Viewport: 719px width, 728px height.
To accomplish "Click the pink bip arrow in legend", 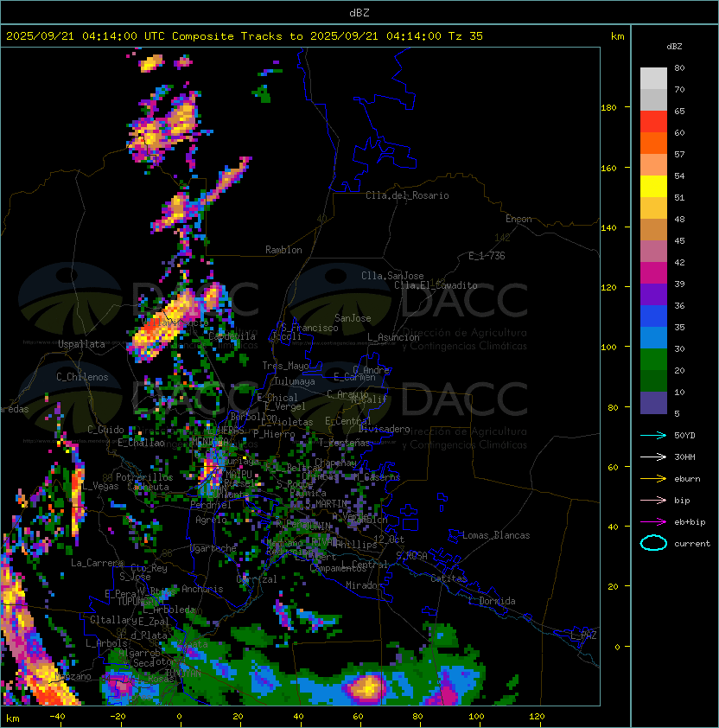I will click(x=653, y=500).
